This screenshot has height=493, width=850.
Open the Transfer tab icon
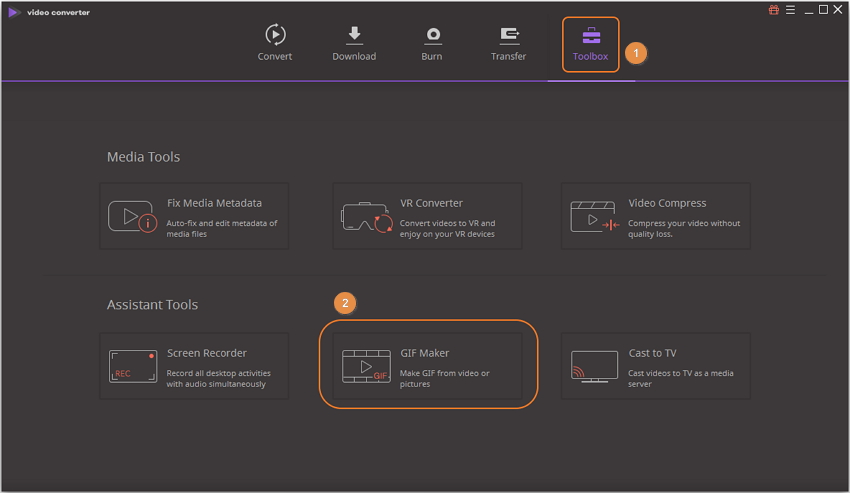tap(509, 36)
